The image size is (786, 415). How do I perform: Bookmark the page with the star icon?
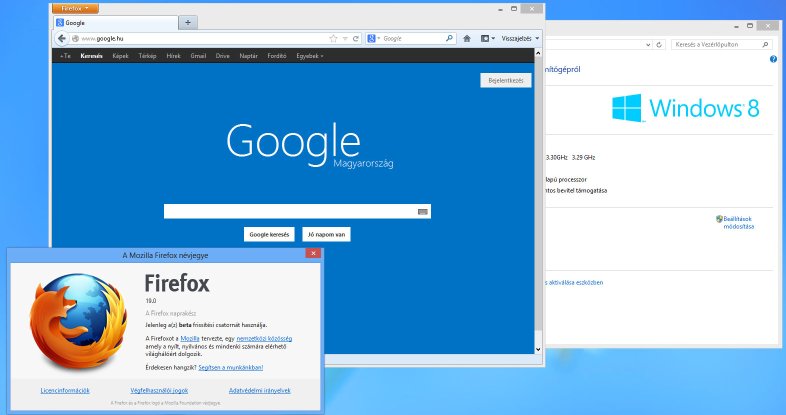click(x=333, y=39)
